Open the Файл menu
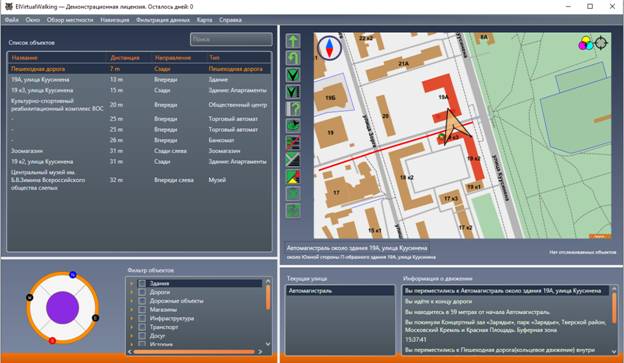 click(x=12, y=20)
